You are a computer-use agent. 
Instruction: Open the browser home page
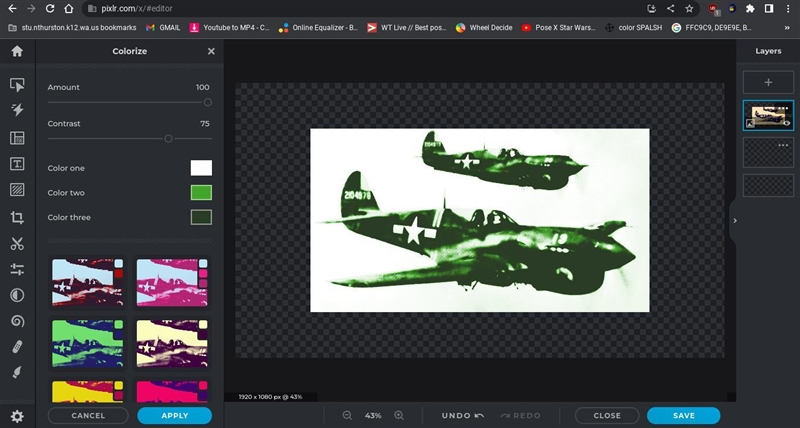click(x=69, y=8)
